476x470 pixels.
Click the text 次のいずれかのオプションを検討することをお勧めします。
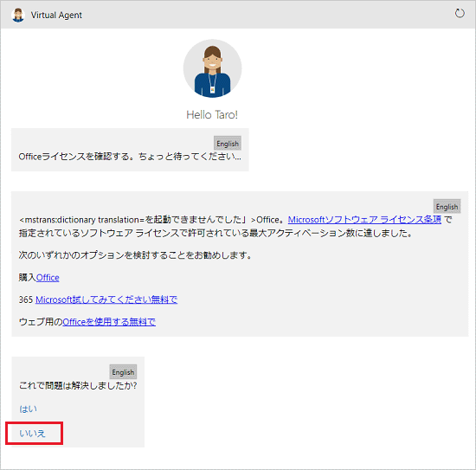135,255
